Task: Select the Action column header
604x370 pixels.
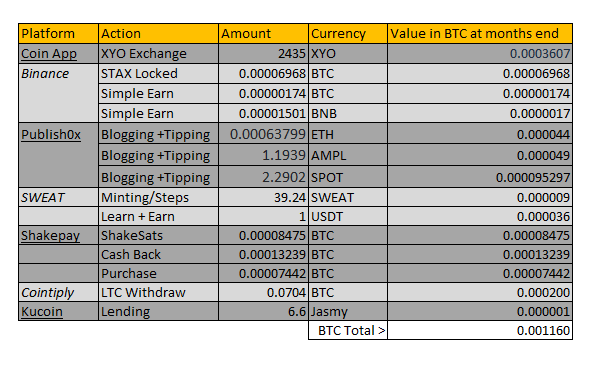Action: (x=158, y=33)
